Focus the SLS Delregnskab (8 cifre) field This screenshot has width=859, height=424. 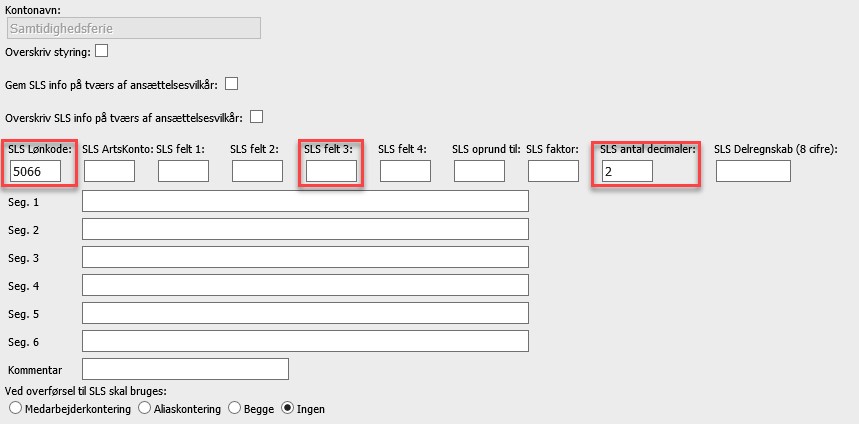(753, 171)
